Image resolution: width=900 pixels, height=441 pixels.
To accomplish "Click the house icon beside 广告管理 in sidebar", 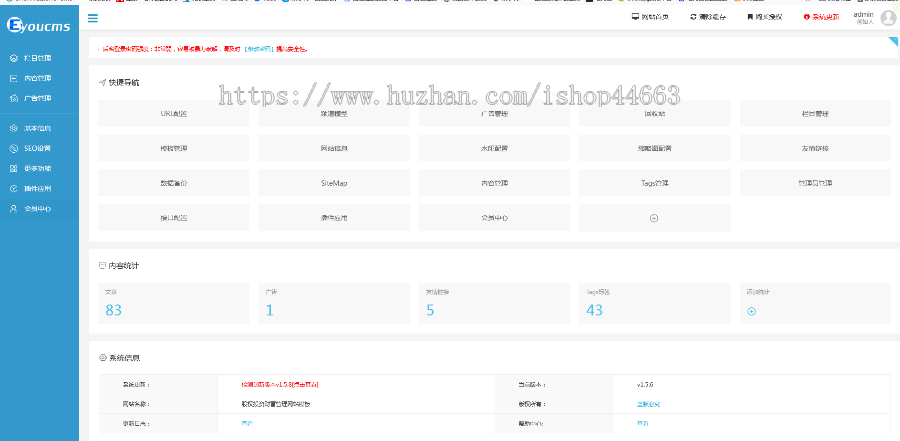I will point(14,98).
